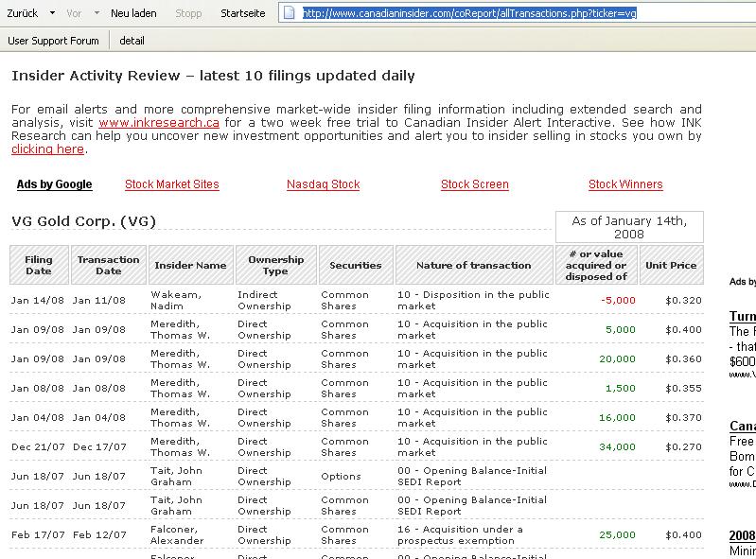This screenshot has width=756, height=559.
Task: Click 'Jan 04/08' filing date
Action: pyautogui.click(x=38, y=418)
